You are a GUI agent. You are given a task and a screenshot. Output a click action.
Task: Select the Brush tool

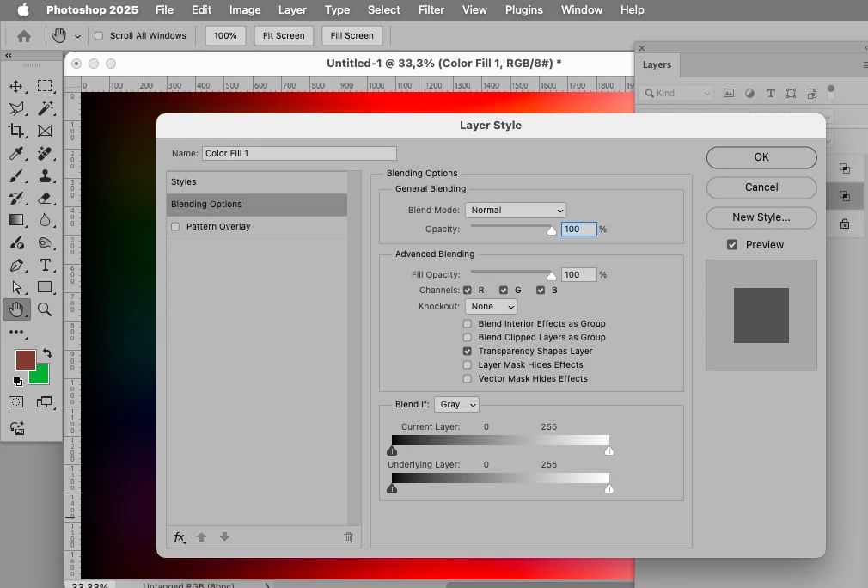tap(16, 176)
